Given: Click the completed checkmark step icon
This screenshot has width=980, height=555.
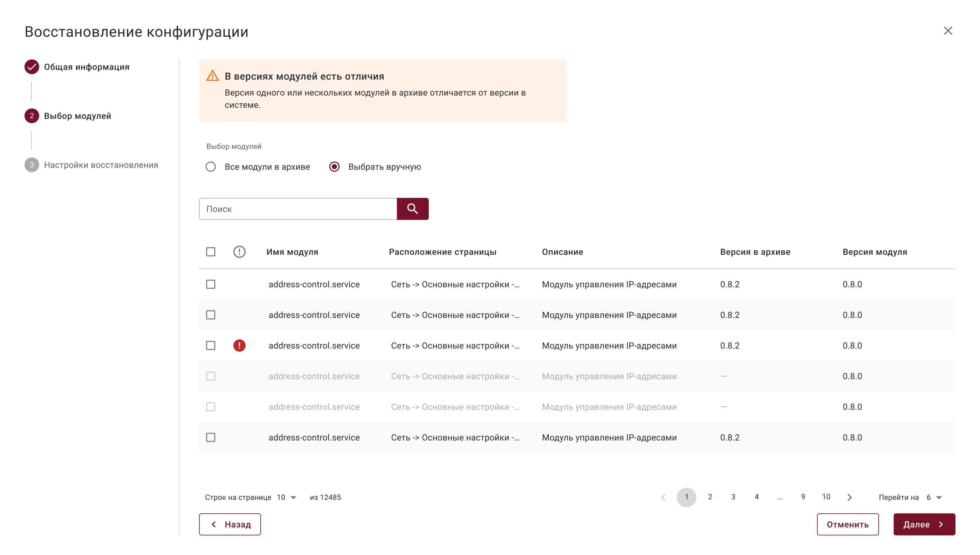Looking at the screenshot, I should pyautogui.click(x=32, y=67).
